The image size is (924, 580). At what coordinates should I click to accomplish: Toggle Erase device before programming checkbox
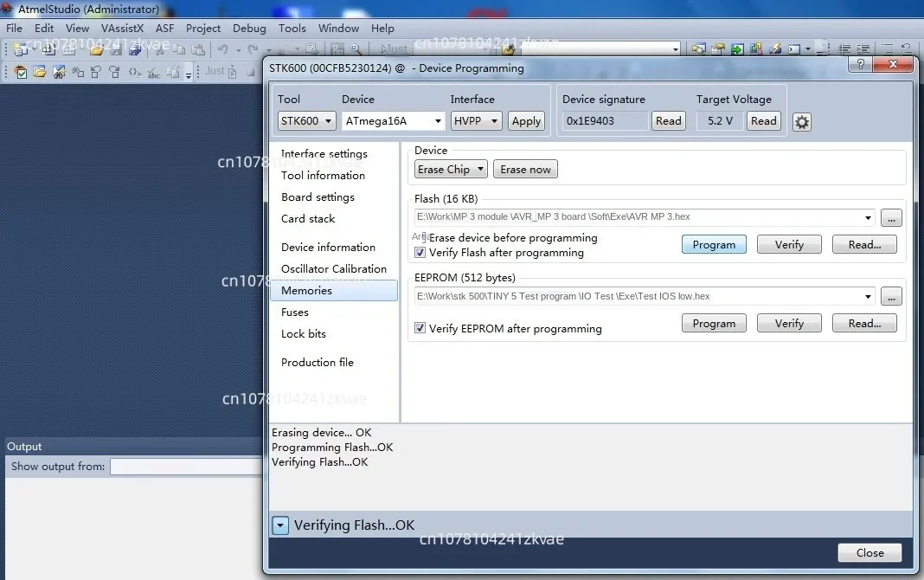[x=420, y=238]
